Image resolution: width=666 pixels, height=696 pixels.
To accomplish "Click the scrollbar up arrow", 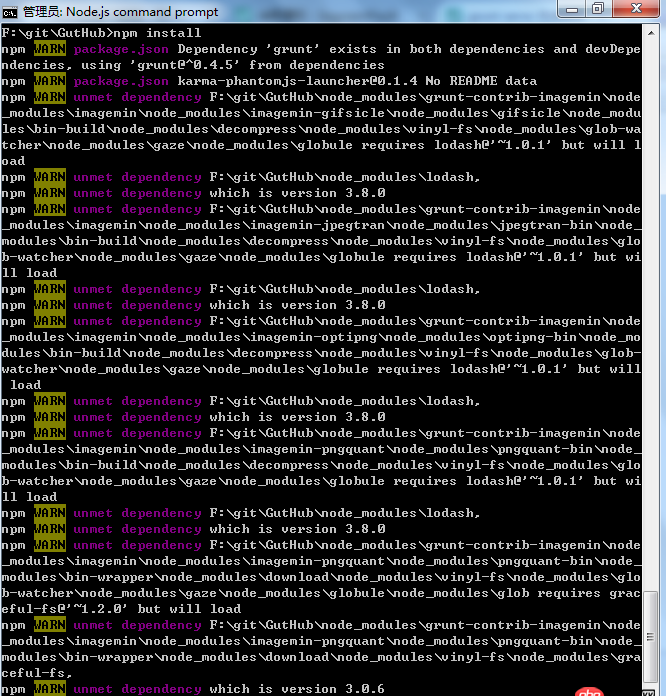I will point(651,32).
